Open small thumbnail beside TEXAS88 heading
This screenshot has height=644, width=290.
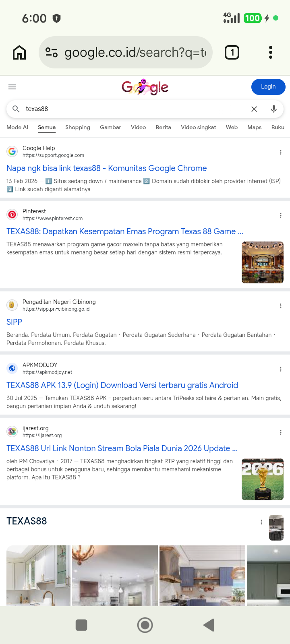tap(276, 528)
